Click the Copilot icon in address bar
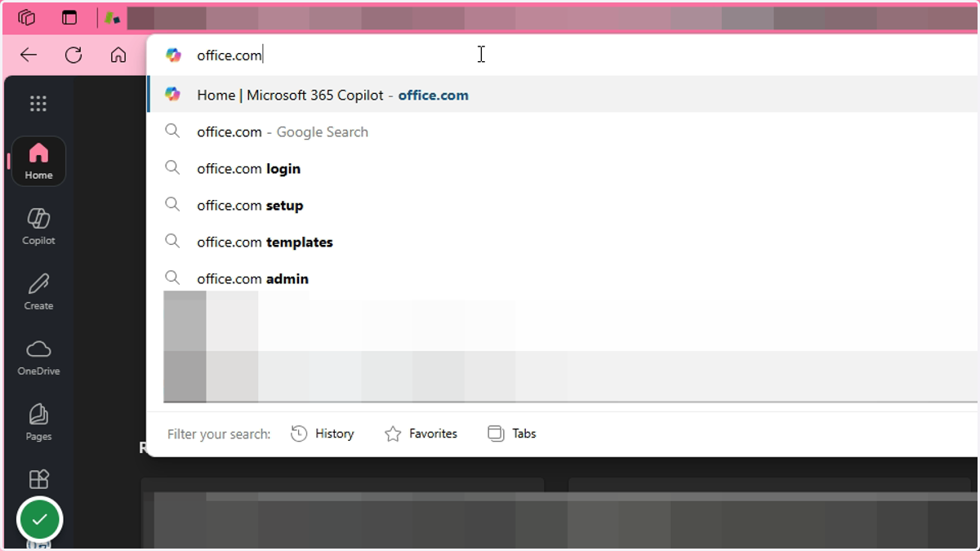Image resolution: width=980 pixels, height=551 pixels. (173, 55)
